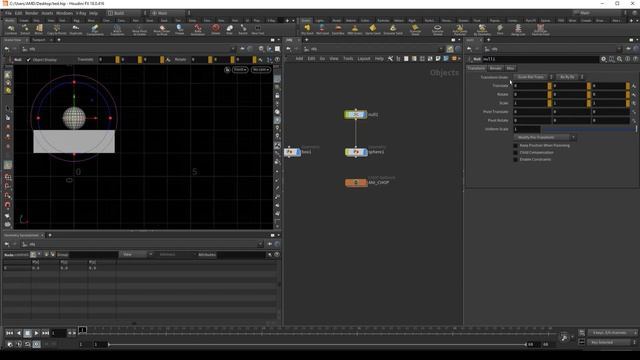This screenshot has width=640, height=360.
Task: Click the spreadsheet attribute search icon
Action: click(269, 255)
